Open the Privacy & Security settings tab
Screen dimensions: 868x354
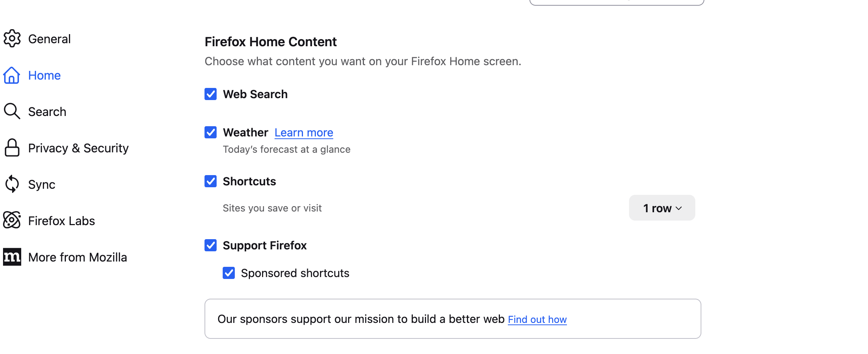pos(78,148)
